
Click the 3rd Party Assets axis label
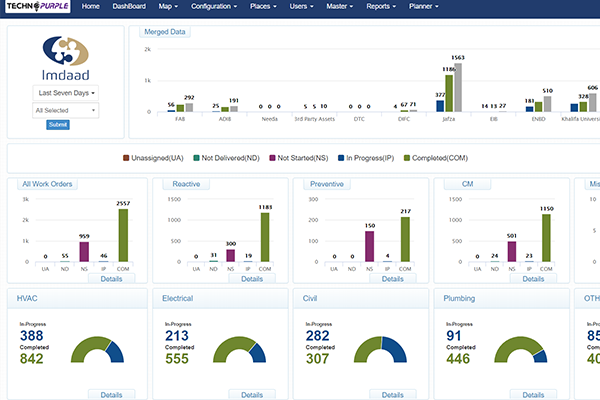(x=315, y=119)
